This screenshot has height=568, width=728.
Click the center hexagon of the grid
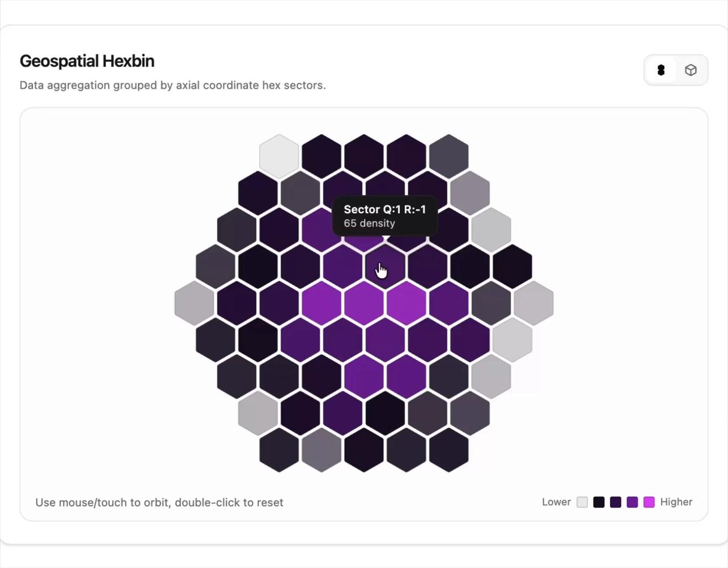tap(364, 303)
